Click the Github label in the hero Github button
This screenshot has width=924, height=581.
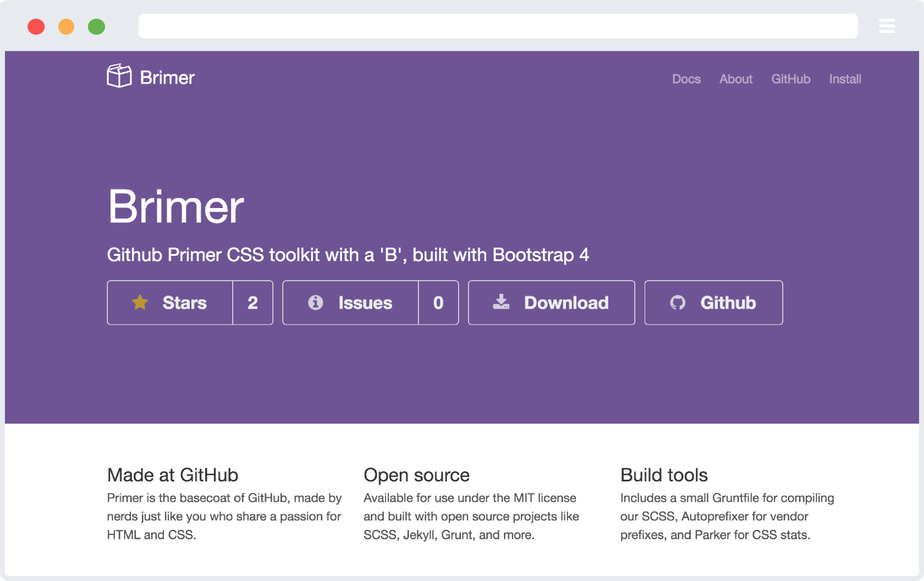[728, 303]
